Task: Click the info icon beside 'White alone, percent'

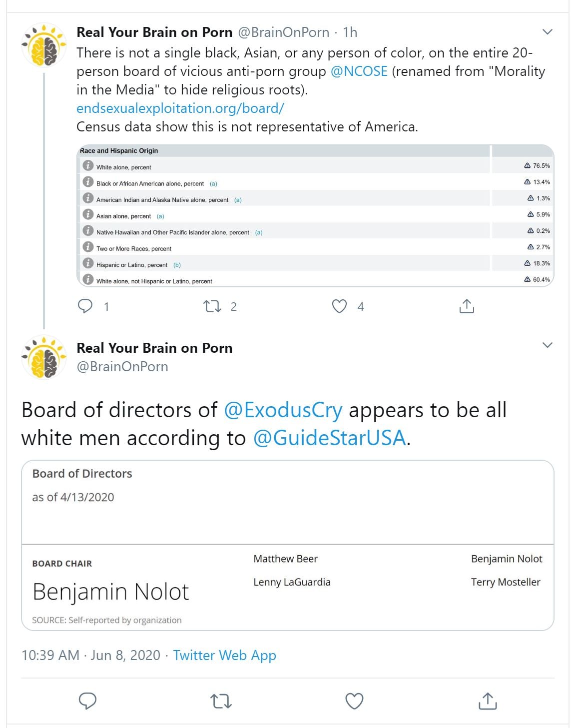Action: click(88, 165)
